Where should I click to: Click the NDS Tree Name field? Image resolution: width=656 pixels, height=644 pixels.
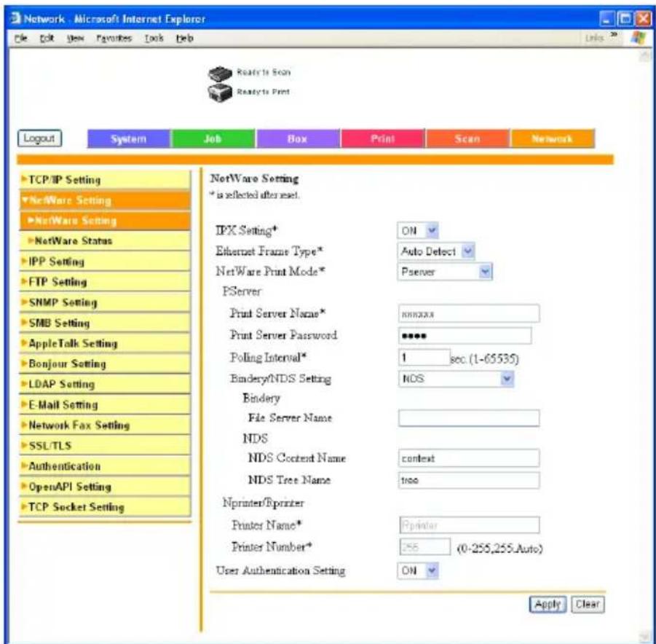click(469, 480)
